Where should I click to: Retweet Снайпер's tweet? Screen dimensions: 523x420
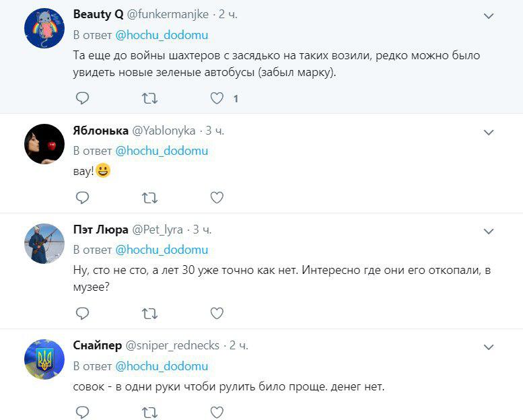[149, 411]
